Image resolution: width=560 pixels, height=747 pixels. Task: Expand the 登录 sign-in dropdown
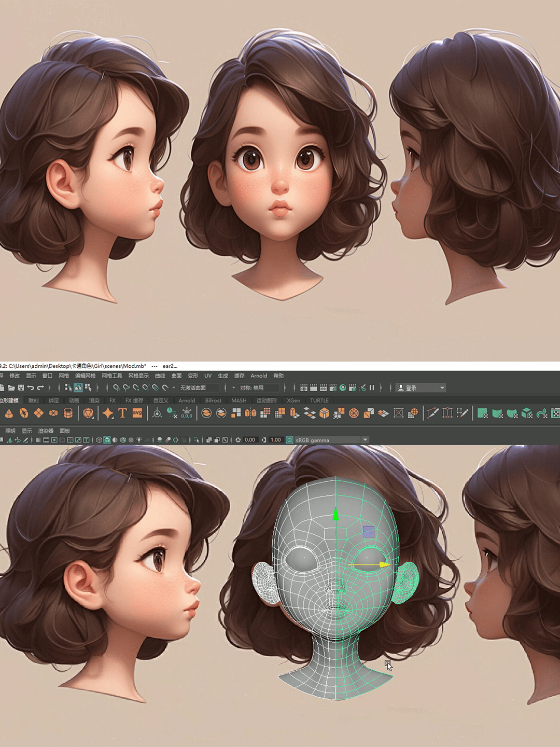coord(442,388)
